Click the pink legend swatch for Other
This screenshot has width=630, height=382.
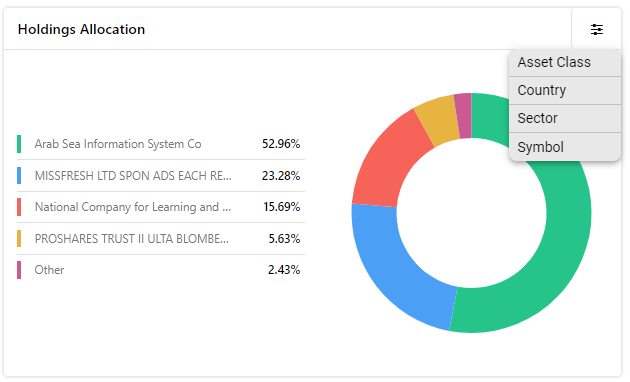(x=19, y=270)
